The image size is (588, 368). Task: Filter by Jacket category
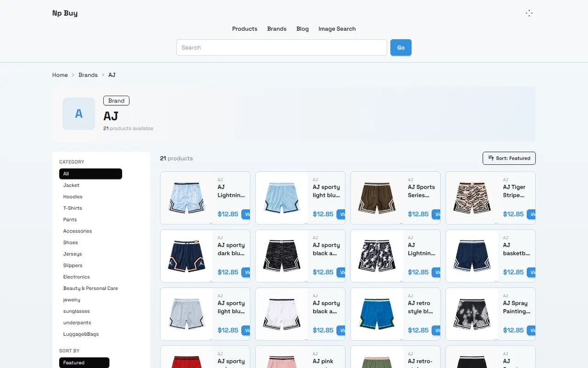pos(71,185)
